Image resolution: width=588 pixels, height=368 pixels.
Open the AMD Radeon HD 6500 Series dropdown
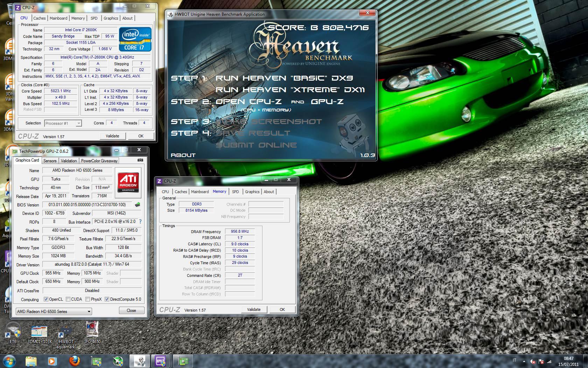click(x=54, y=311)
